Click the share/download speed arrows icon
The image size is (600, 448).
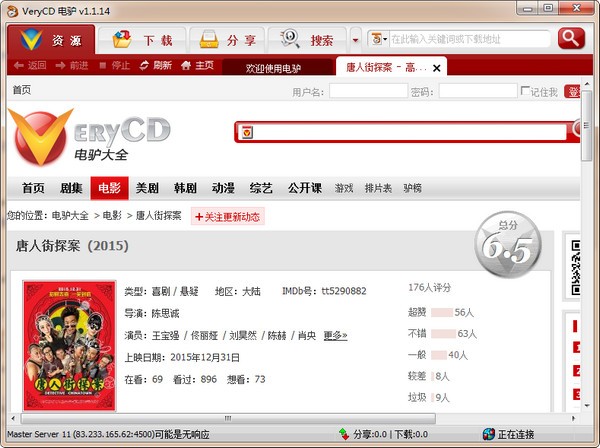[344, 434]
